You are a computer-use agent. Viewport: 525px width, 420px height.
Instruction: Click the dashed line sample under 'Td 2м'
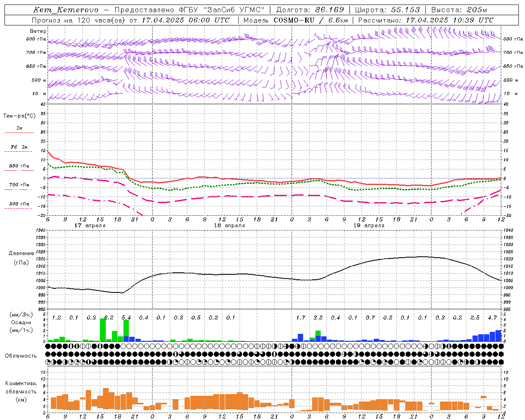(18, 151)
